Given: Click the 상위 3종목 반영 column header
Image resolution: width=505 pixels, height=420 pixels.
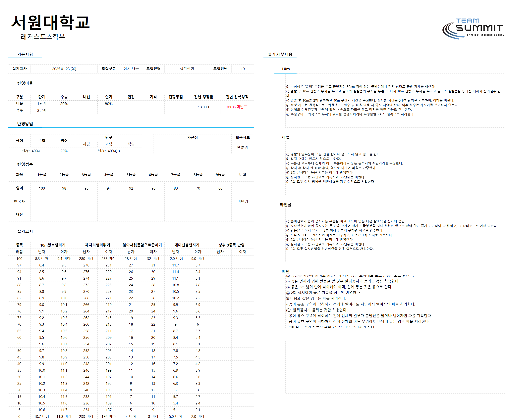Looking at the screenshot, I should click(231, 245).
